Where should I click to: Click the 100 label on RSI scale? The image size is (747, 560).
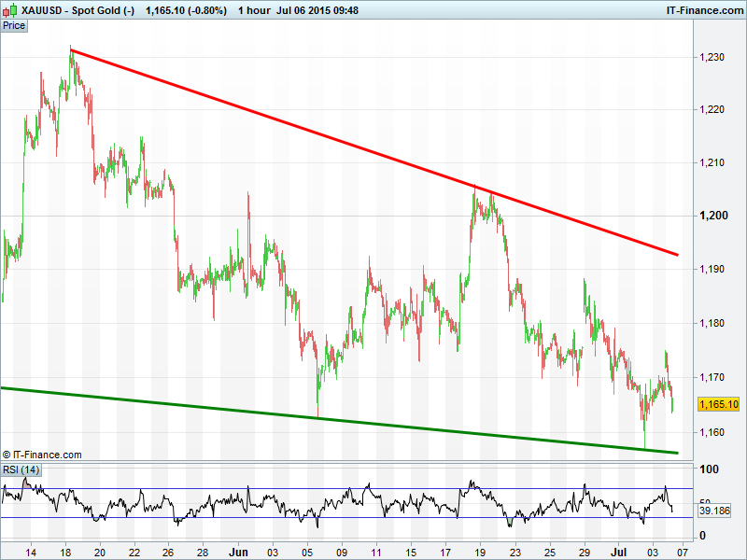[710, 469]
